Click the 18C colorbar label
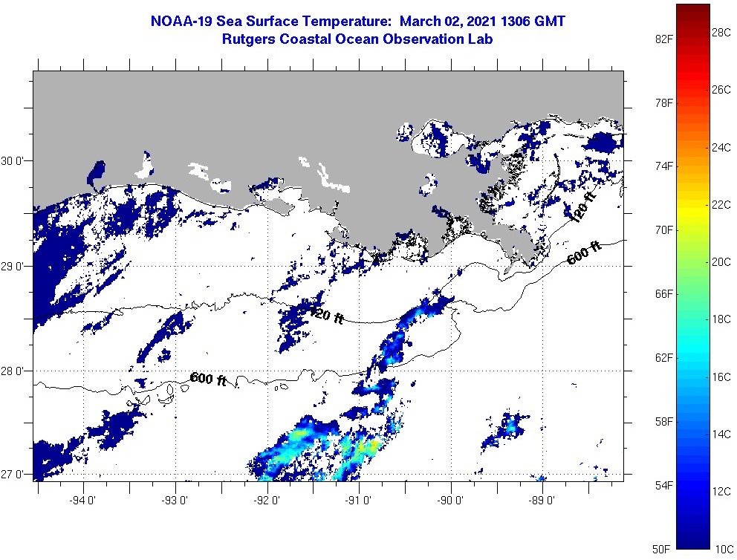Image resolution: width=737 pixels, height=560 pixels. (x=721, y=319)
